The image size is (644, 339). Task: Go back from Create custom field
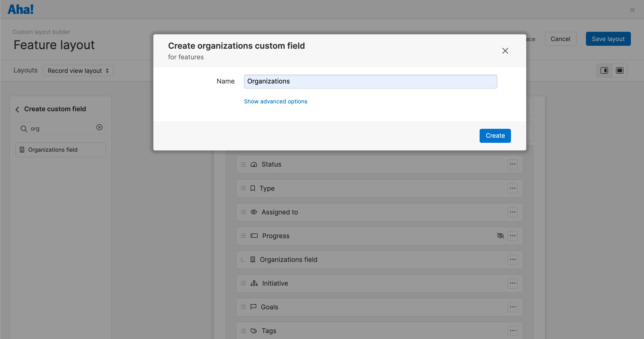17,109
